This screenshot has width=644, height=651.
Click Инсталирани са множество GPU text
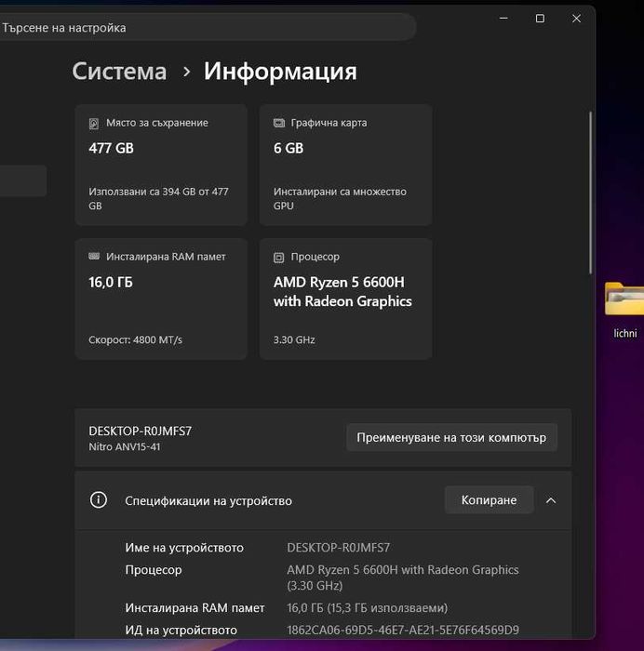point(340,198)
